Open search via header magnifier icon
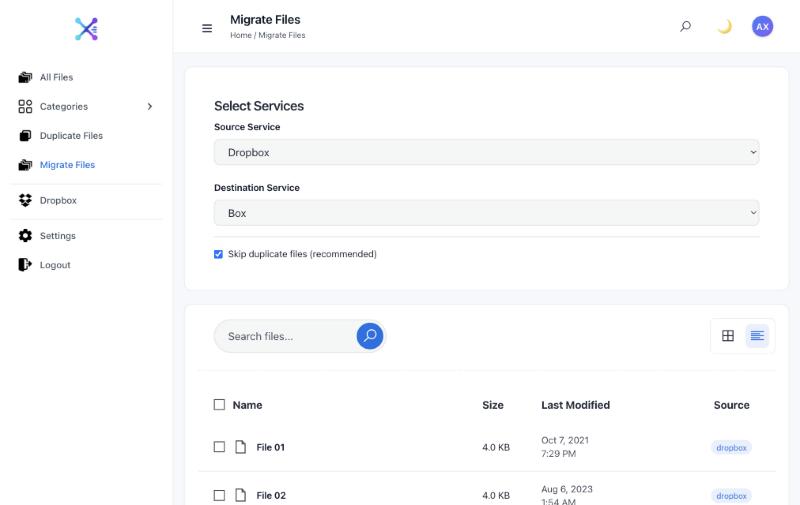This screenshot has width=800, height=505. point(686,26)
